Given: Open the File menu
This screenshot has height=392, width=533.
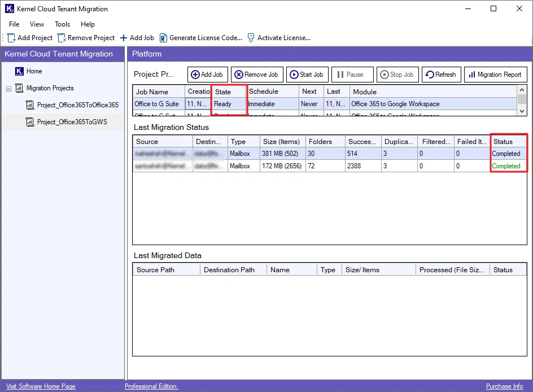Looking at the screenshot, I should coord(14,24).
